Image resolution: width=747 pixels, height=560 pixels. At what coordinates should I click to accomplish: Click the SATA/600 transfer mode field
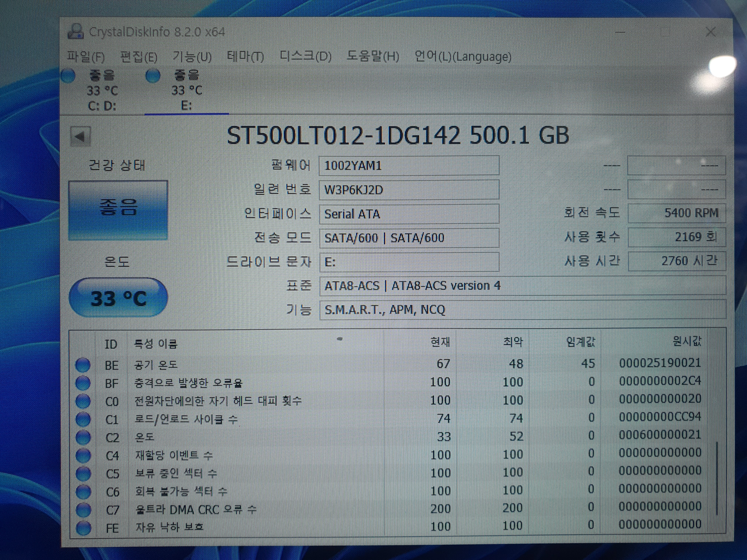pyautogui.click(x=409, y=238)
